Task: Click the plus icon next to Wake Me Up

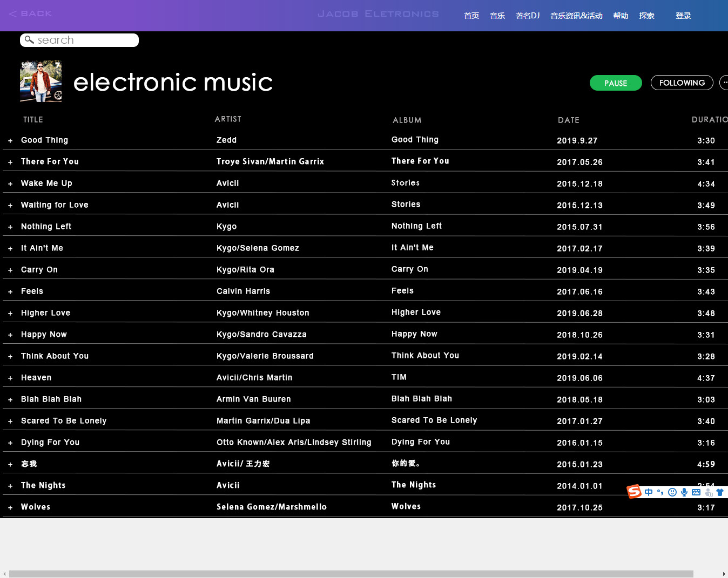Action: [x=10, y=184]
